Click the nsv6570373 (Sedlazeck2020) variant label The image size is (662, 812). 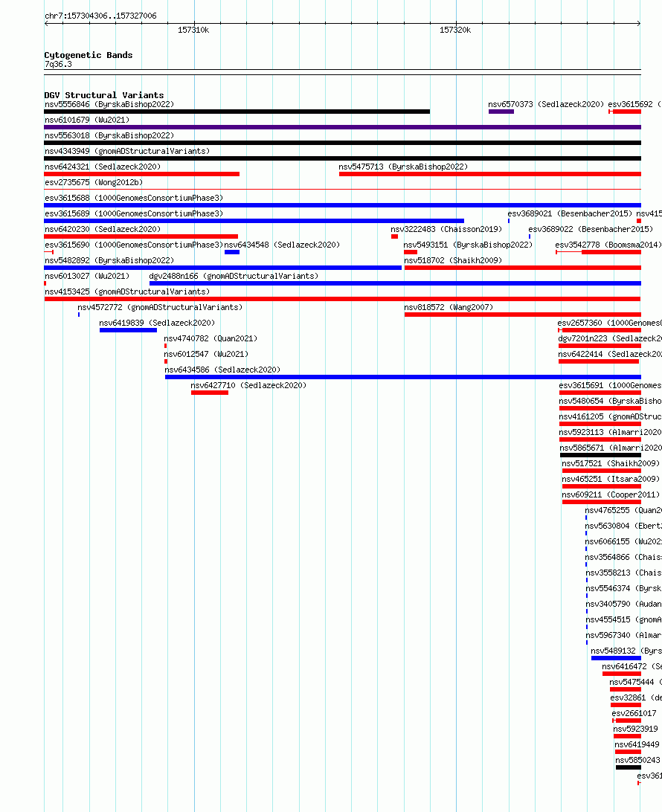(x=546, y=105)
